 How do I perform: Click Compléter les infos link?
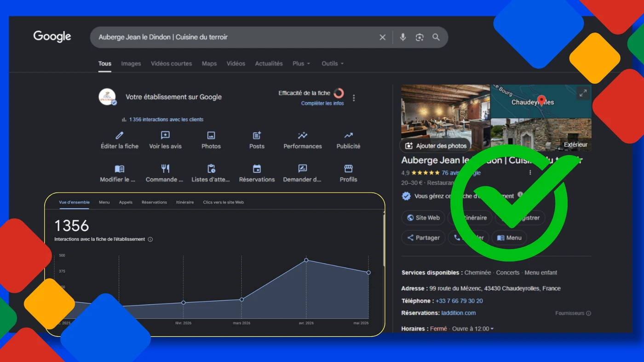point(322,103)
